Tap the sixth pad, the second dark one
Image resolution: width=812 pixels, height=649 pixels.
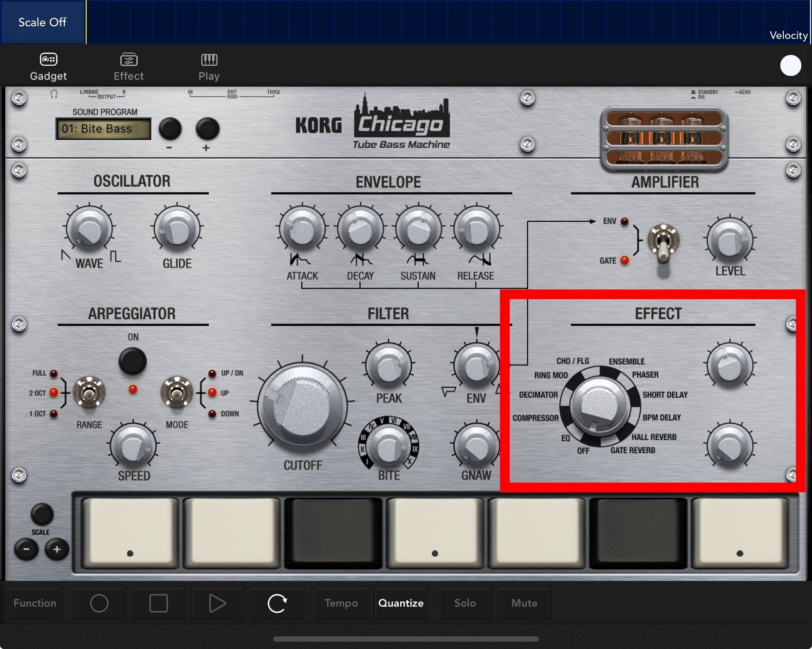tap(638, 532)
